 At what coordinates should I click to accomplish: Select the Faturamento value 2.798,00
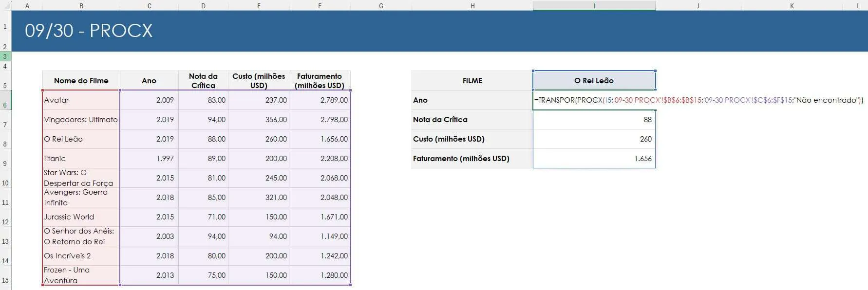320,120
